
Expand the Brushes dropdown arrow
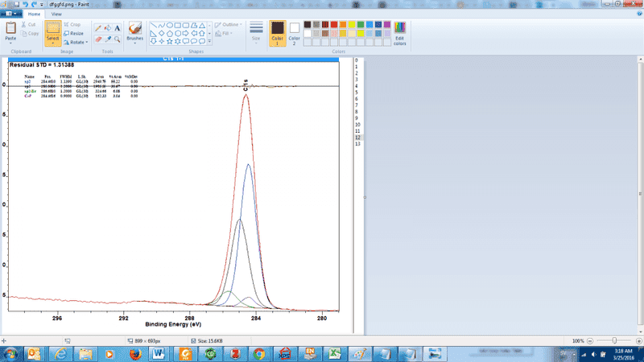pos(134,43)
